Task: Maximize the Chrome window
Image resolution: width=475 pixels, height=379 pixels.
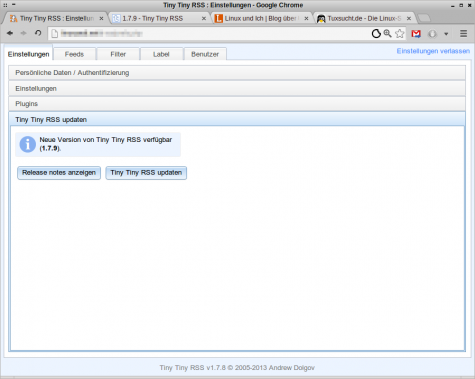Action: tap(461, 5)
